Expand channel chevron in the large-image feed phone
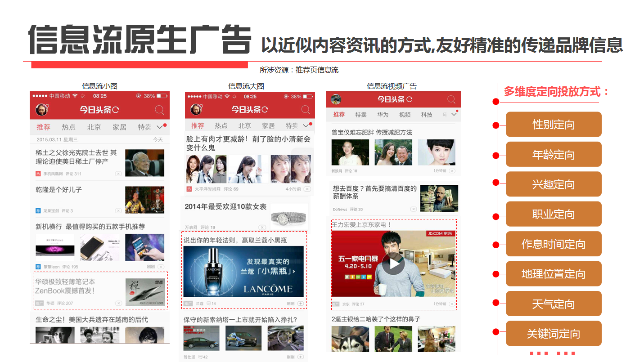The image size is (644, 362). [x=306, y=126]
